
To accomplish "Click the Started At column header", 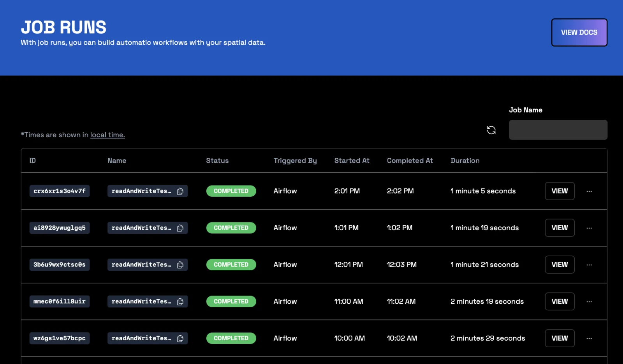I will 352,161.
